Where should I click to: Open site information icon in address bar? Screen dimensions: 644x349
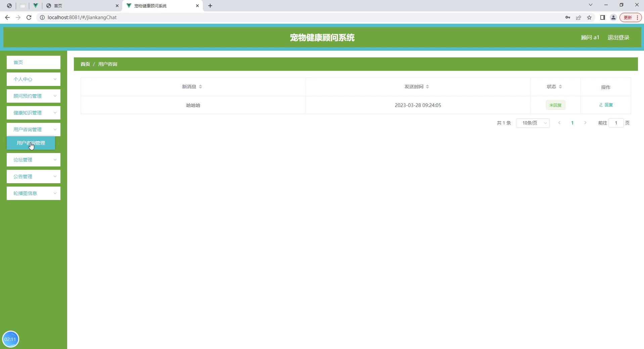coord(42,17)
